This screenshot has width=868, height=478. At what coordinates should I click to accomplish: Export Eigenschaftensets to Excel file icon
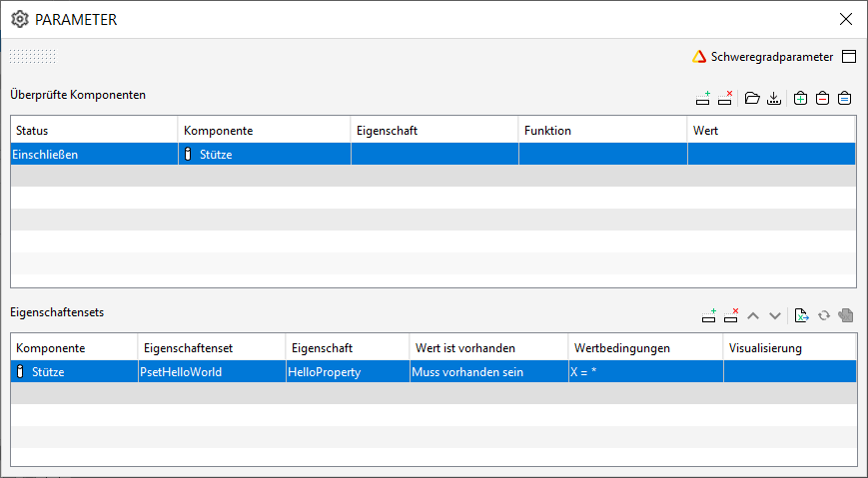tap(801, 316)
